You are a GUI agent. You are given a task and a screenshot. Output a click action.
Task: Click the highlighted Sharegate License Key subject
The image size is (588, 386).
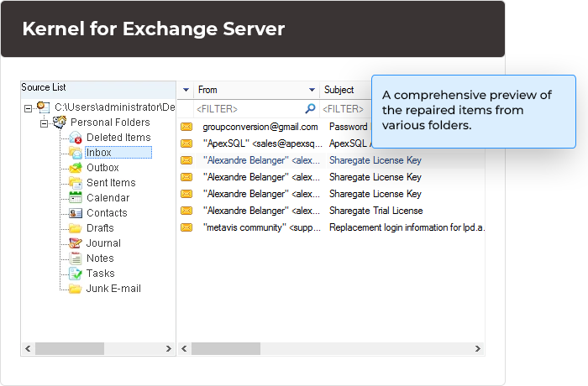375,160
